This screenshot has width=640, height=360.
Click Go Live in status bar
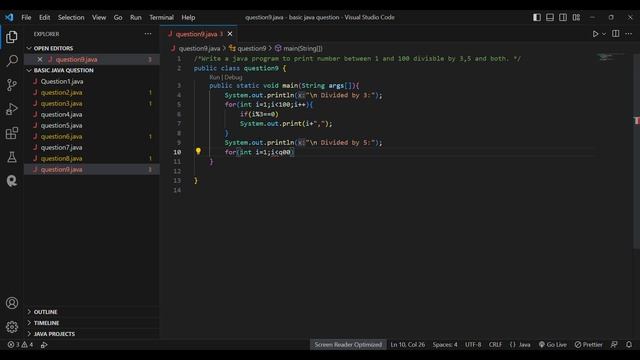click(x=553, y=345)
